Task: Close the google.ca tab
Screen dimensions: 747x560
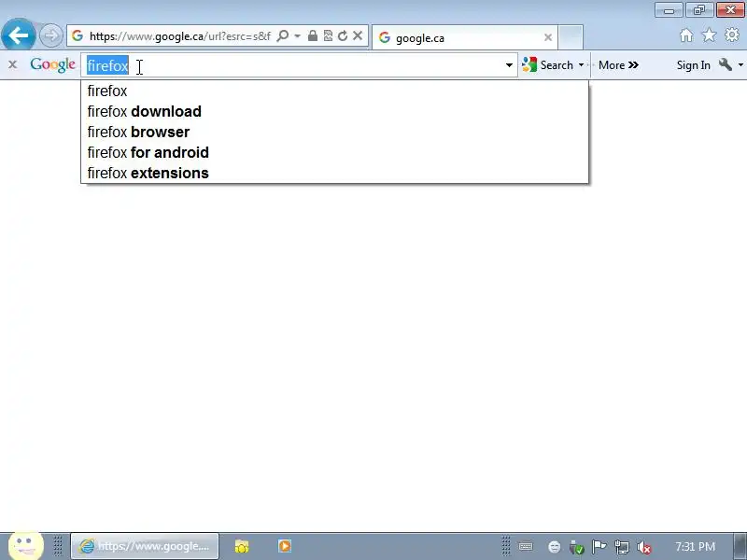Action: click(x=548, y=37)
